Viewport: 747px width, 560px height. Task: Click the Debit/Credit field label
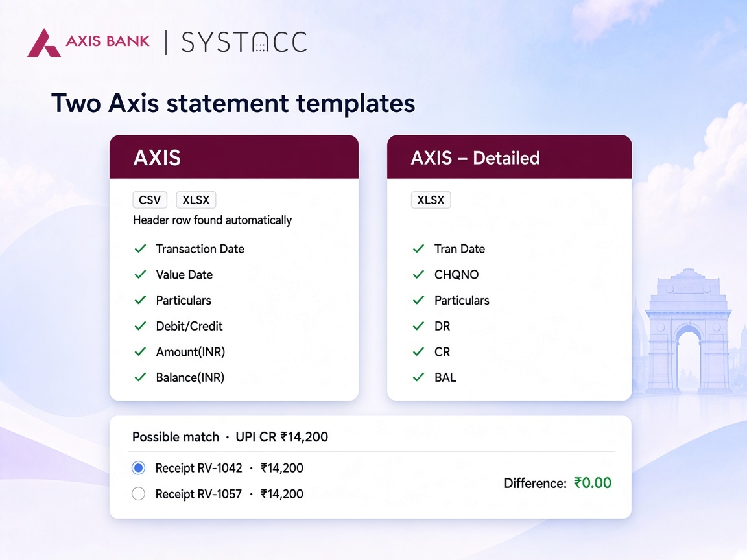(189, 326)
